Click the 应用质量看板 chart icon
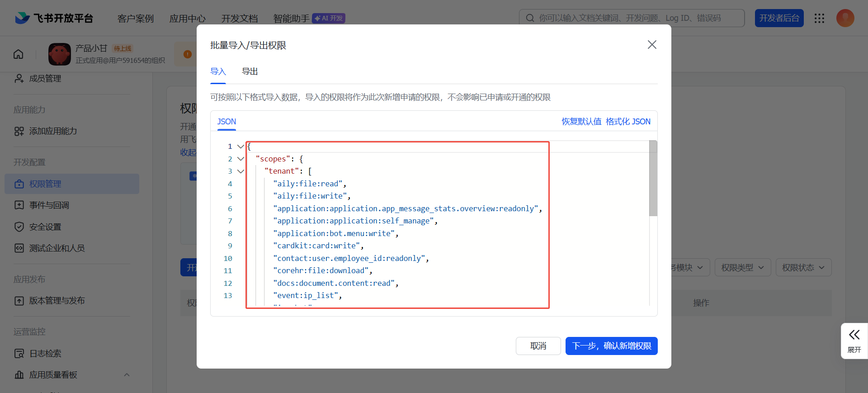This screenshot has width=868, height=393. (x=19, y=375)
